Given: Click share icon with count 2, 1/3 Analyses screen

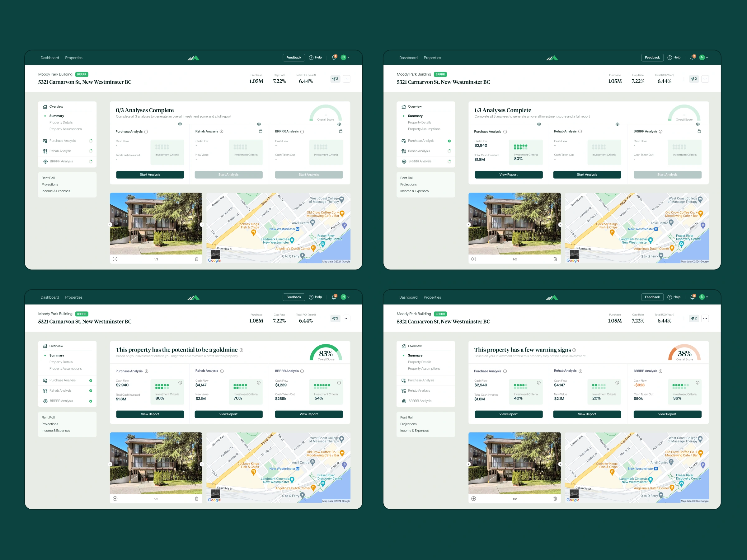Looking at the screenshot, I should coord(694,79).
